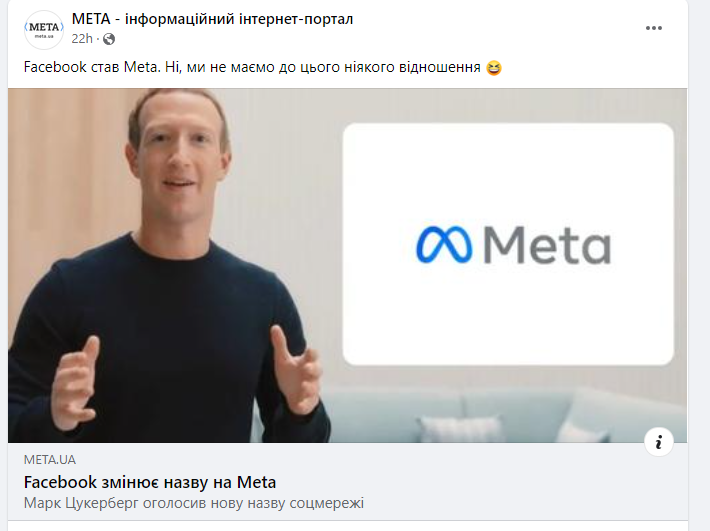This screenshot has height=531, width=710.
Task: Click the info 'i' icon on link preview
Action: pyautogui.click(x=659, y=442)
